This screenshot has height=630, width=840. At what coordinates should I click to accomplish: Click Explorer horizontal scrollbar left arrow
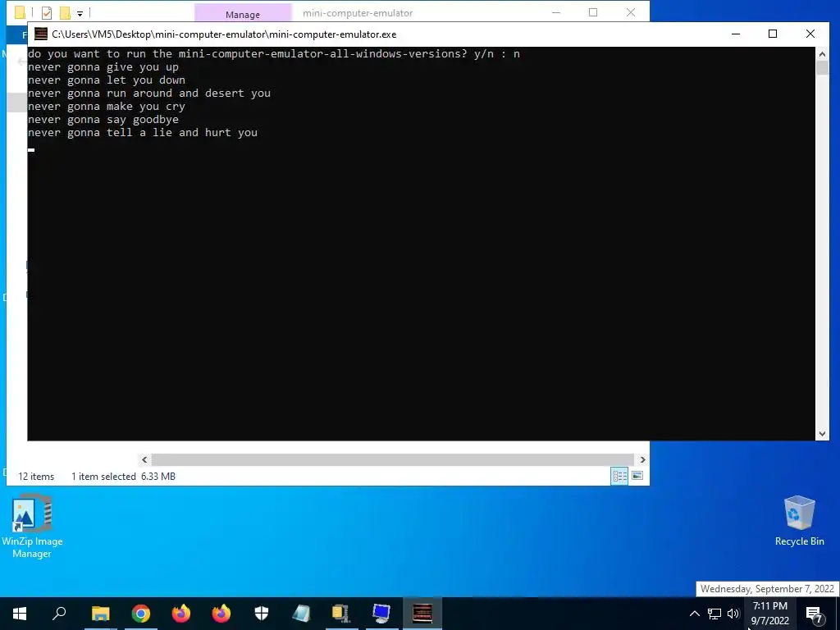click(144, 459)
